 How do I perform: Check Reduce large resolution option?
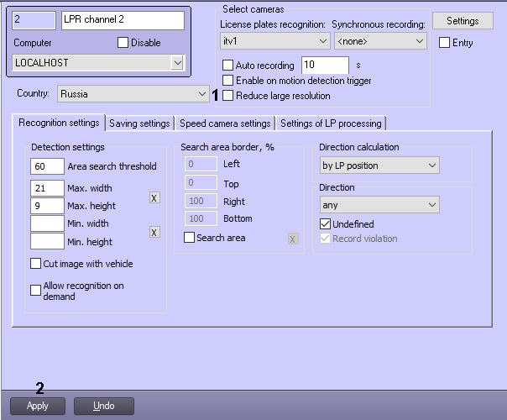228,96
